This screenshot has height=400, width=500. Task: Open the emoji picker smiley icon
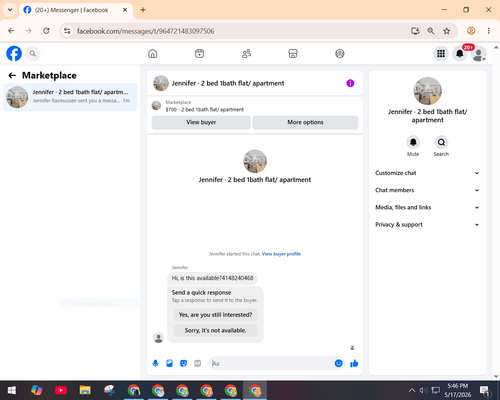click(x=338, y=363)
